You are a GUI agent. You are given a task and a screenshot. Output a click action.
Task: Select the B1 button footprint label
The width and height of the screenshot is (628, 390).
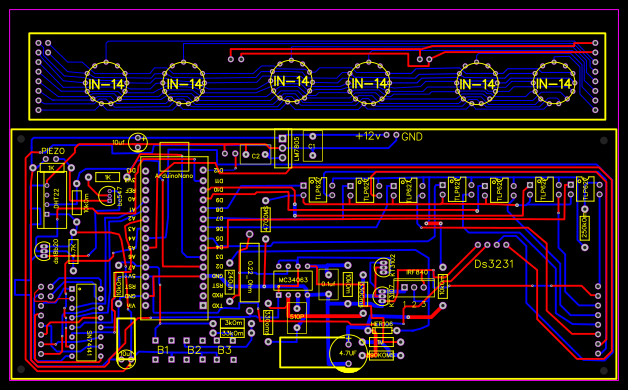[x=163, y=350]
